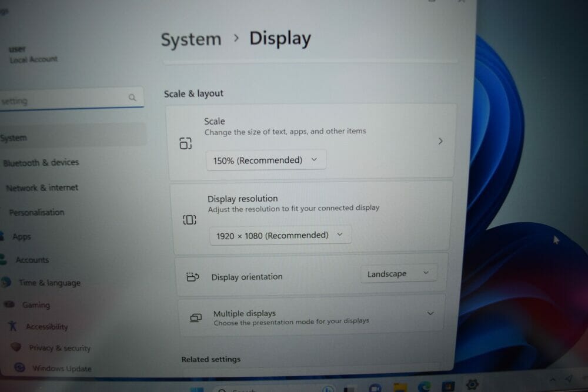Image resolution: width=588 pixels, height=392 pixels.
Task: Click the Multiple displays monitor icon
Action: (x=196, y=318)
